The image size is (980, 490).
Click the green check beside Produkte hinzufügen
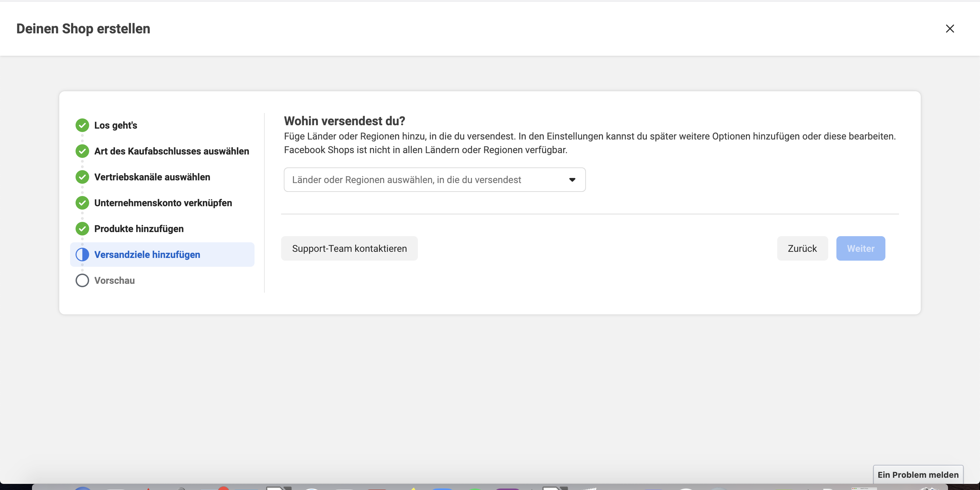point(82,229)
